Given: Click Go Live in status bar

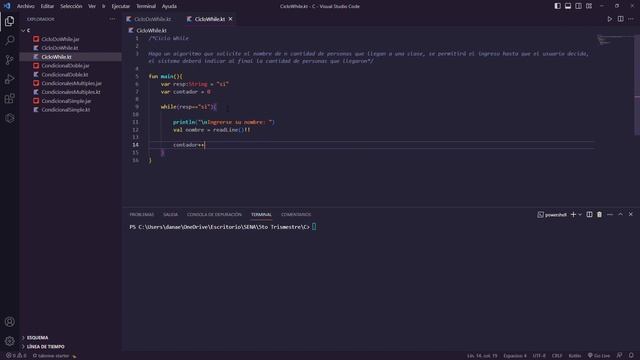Looking at the screenshot, I should click(599, 356).
